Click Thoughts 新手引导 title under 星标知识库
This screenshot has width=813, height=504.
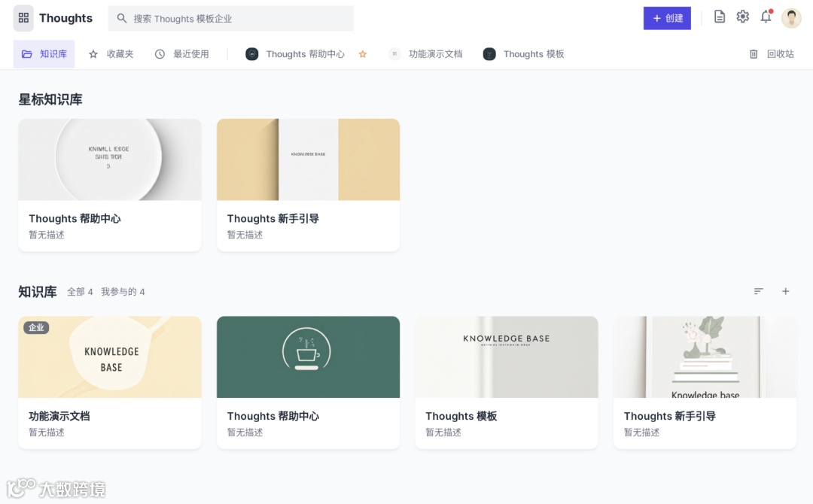(x=273, y=219)
